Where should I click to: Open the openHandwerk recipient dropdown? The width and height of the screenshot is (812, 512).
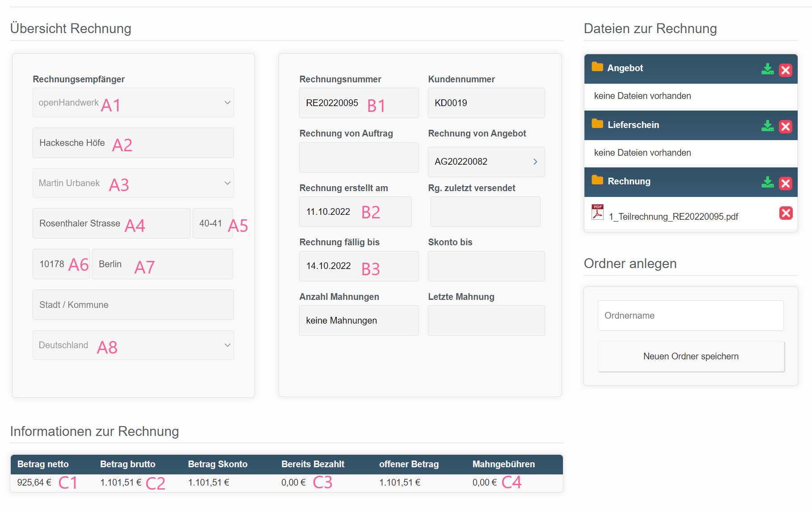tap(133, 102)
